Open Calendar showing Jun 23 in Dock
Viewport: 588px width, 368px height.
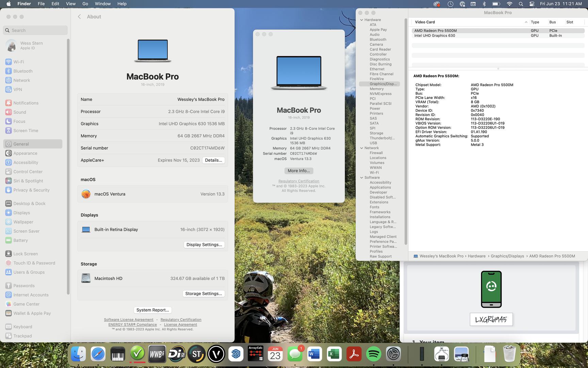(275, 354)
